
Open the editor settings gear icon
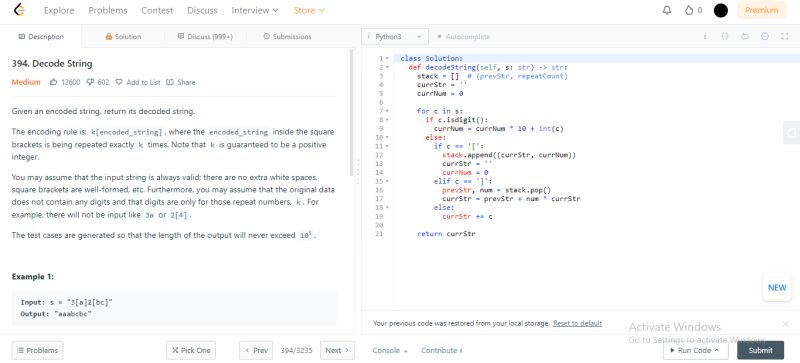click(x=764, y=37)
